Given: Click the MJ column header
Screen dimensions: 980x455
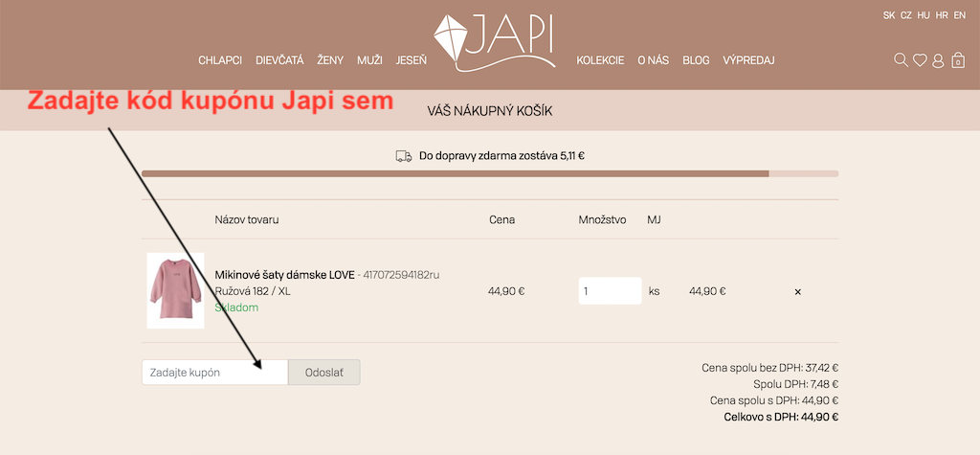Looking at the screenshot, I should point(654,219).
